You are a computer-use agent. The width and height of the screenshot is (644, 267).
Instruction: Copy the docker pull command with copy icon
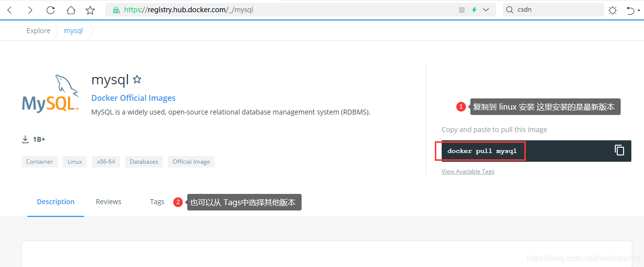pyautogui.click(x=619, y=150)
